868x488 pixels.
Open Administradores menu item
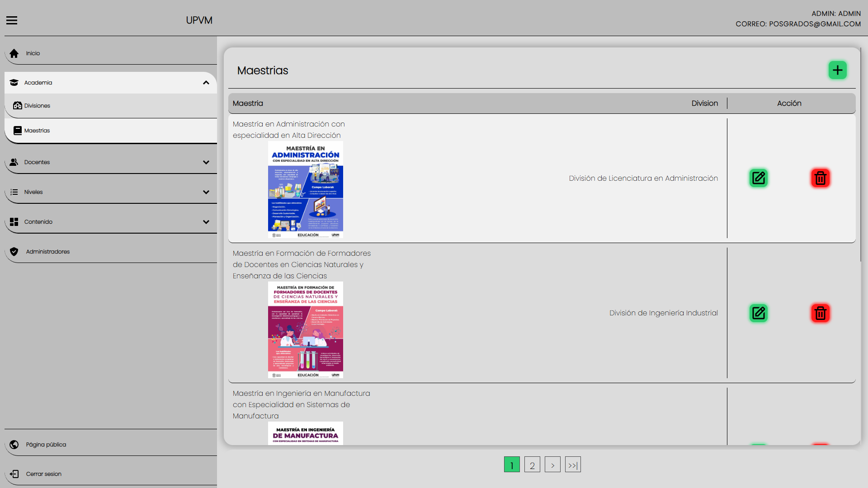click(x=111, y=252)
